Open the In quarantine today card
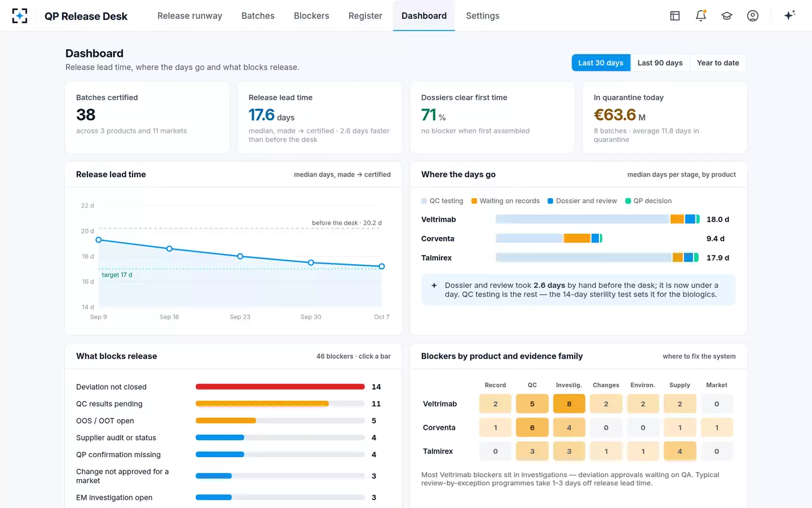 tap(665, 117)
